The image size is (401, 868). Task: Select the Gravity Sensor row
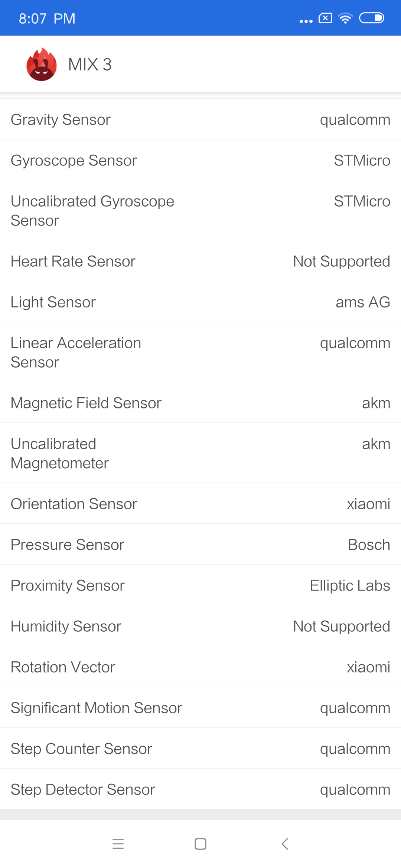click(200, 119)
